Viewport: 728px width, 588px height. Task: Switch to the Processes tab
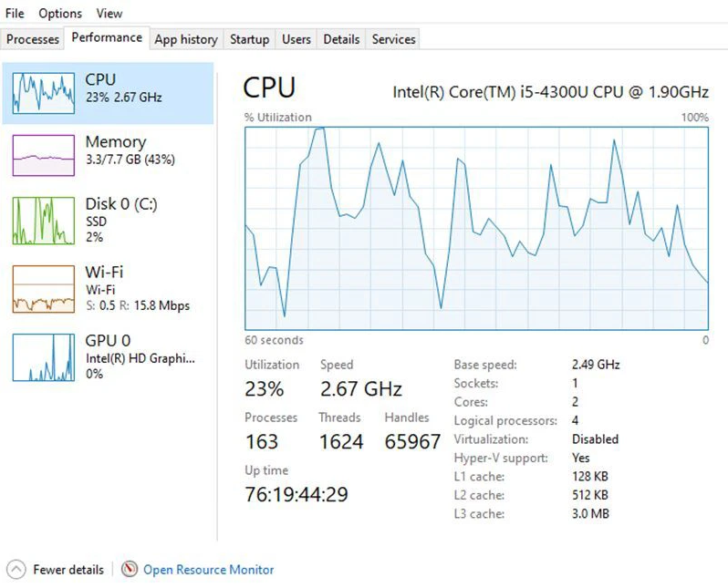[33, 39]
